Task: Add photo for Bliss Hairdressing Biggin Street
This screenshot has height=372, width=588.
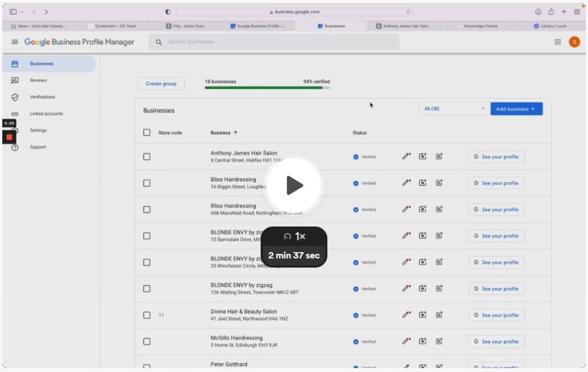Action: coord(423,183)
